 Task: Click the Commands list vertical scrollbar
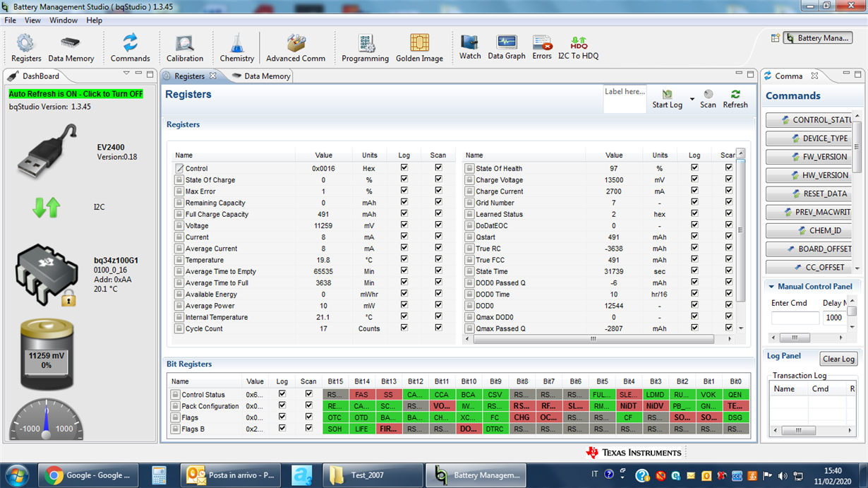(x=857, y=192)
